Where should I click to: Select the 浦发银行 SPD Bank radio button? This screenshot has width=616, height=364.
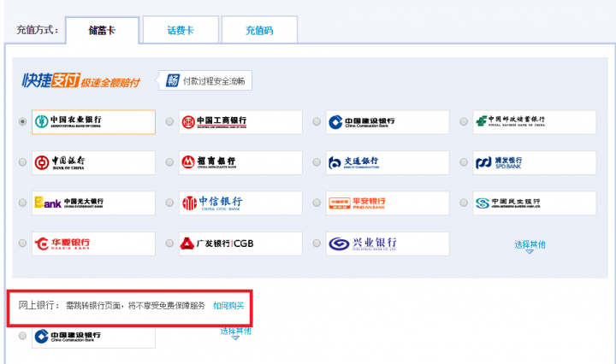point(464,162)
